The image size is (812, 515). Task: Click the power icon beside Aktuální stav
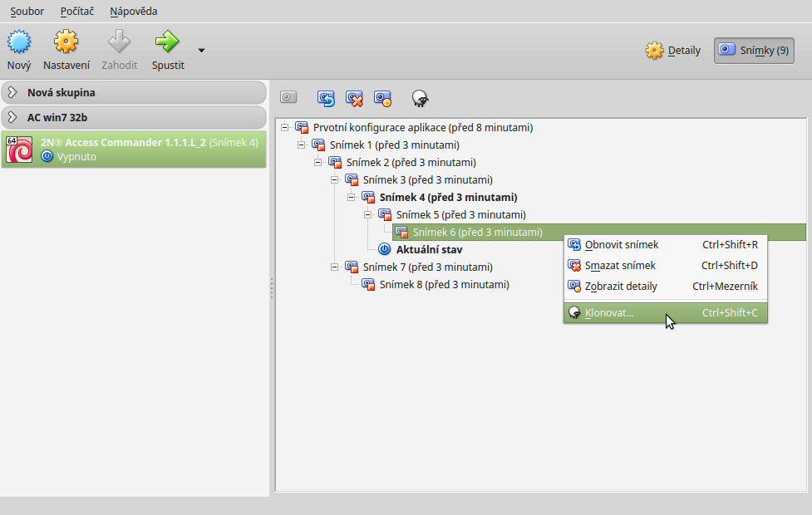tap(384, 249)
